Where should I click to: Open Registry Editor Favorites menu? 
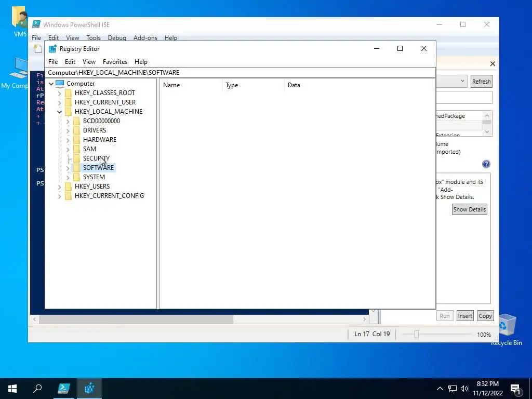pos(115,62)
